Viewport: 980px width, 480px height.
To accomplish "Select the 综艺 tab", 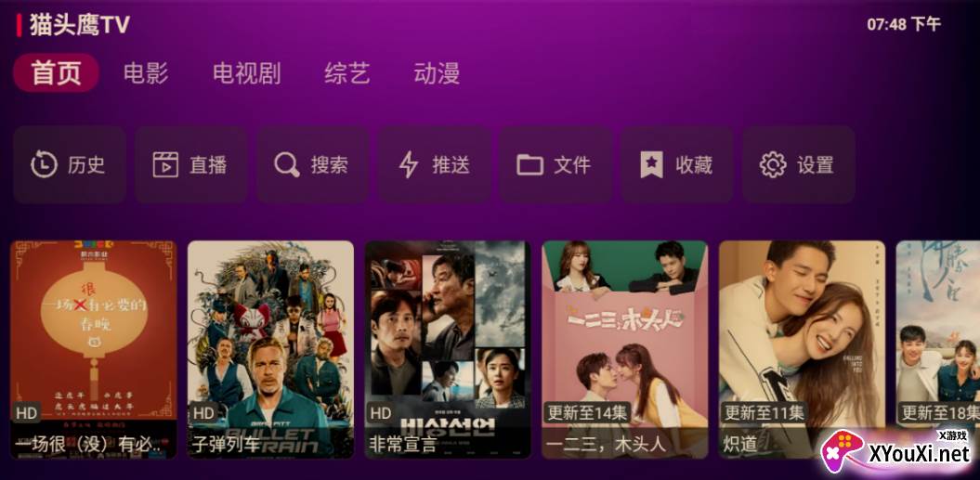I will [347, 73].
